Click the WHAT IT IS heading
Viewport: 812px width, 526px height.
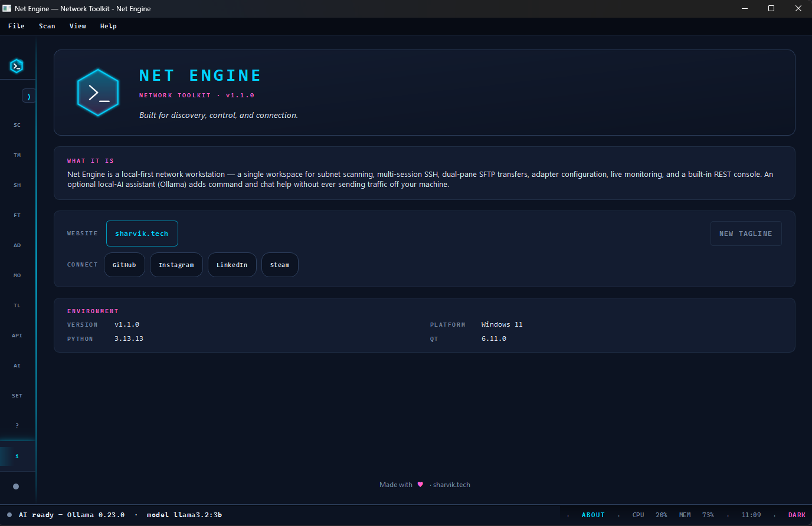click(x=90, y=160)
